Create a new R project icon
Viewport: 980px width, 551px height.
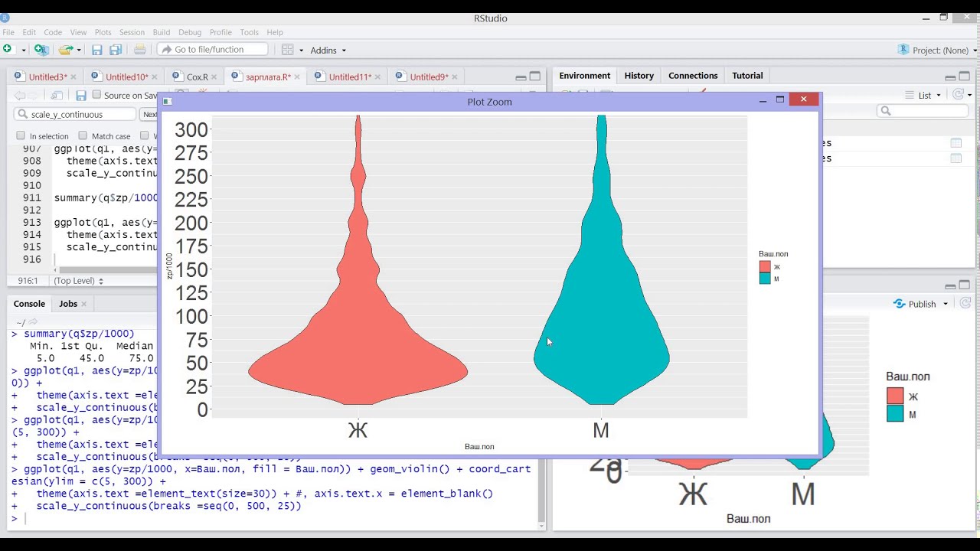coord(41,50)
